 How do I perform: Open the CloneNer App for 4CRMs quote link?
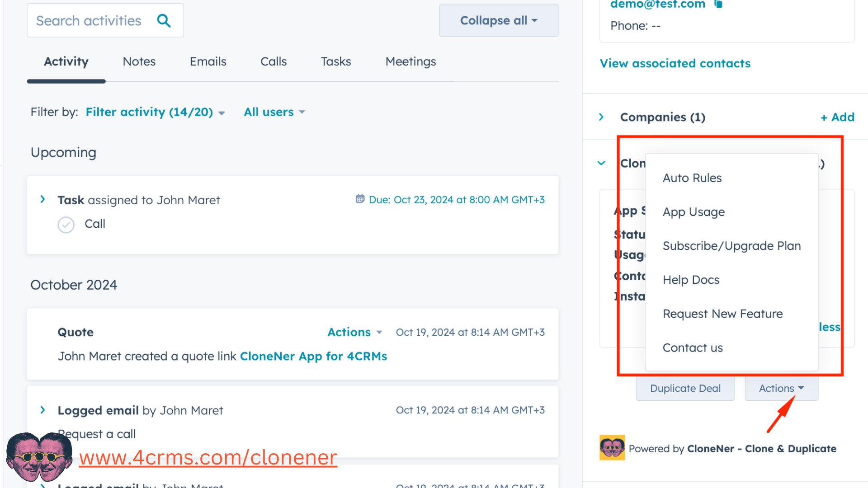pos(313,356)
